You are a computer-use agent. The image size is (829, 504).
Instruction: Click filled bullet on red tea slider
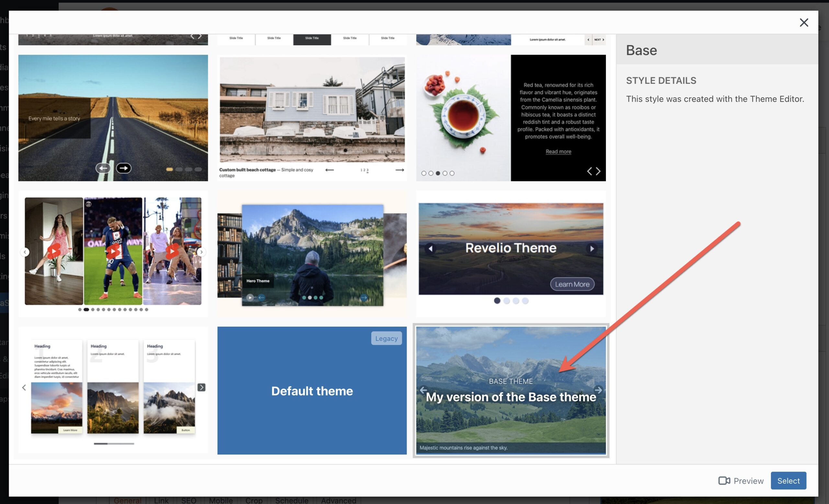click(438, 173)
